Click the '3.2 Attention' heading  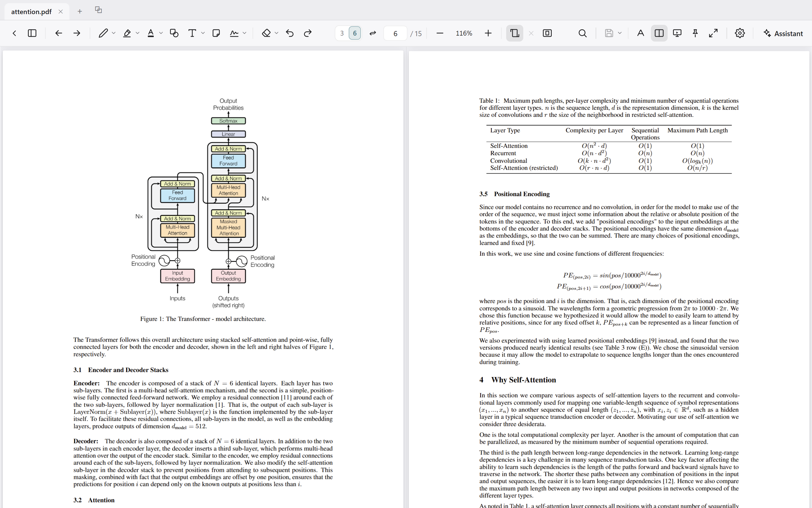94,500
